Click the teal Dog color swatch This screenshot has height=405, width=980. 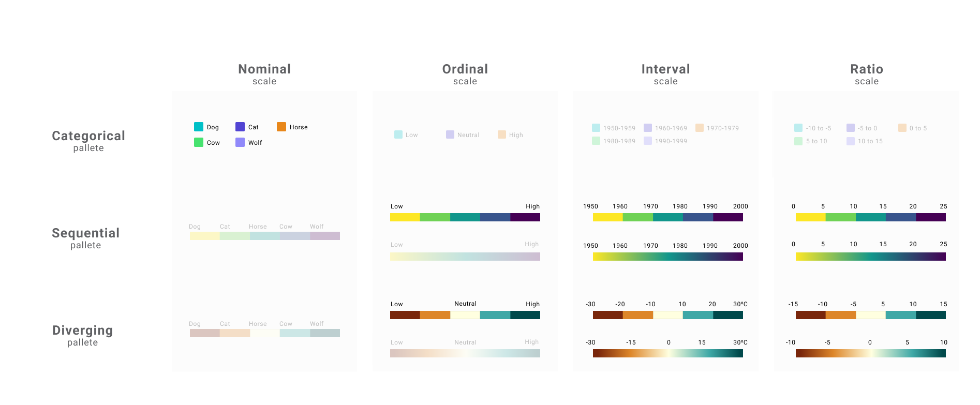(x=199, y=127)
